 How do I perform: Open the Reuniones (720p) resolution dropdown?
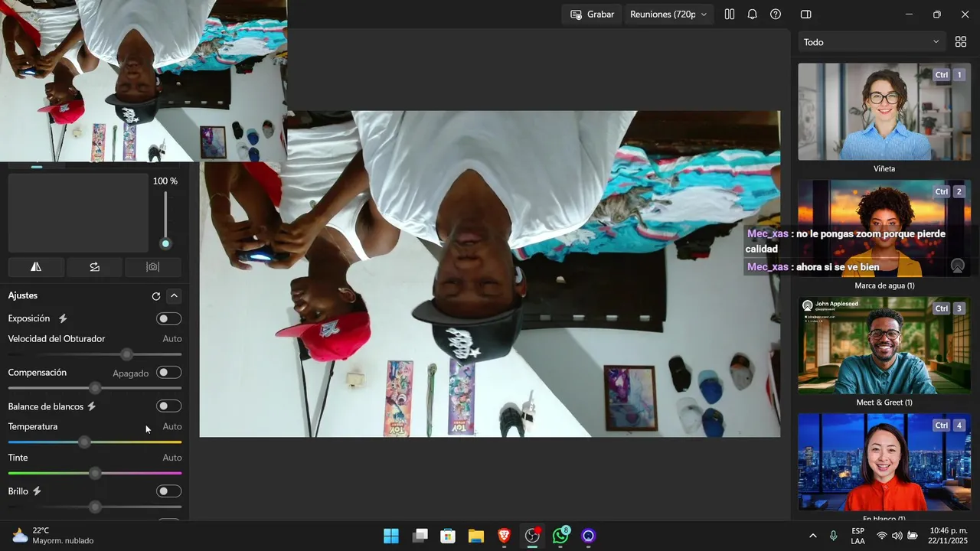(668, 15)
